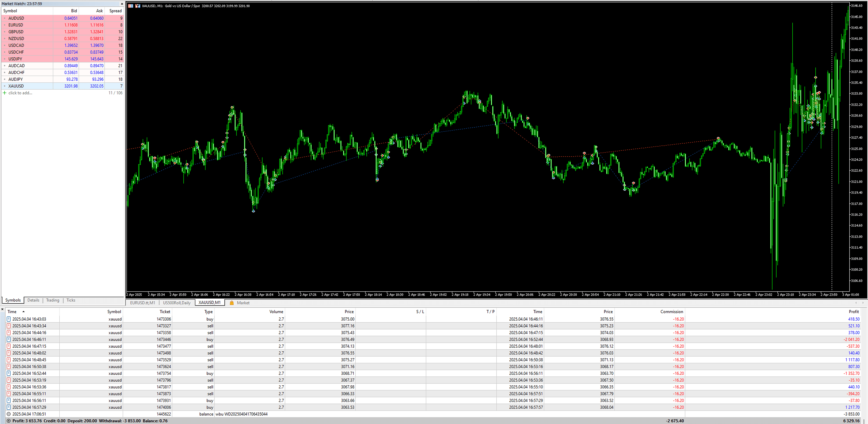
Task: Select XAUUSD row in Market Watch
Action: [16, 86]
